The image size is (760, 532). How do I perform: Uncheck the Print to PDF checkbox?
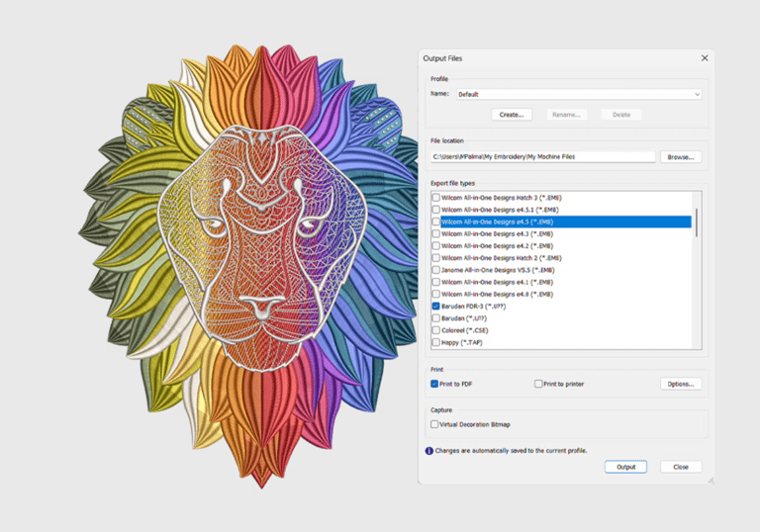[434, 384]
